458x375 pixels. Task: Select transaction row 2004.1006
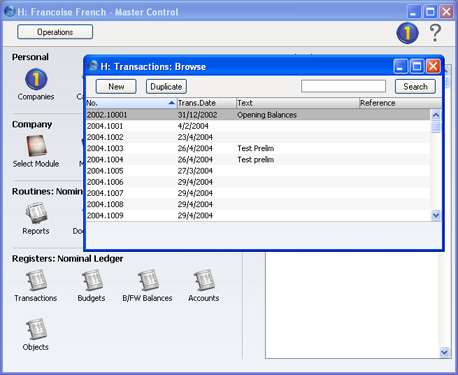[258, 182]
